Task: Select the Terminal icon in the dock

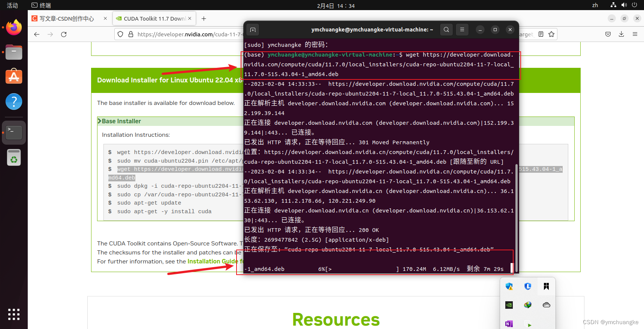Action: pos(14,132)
